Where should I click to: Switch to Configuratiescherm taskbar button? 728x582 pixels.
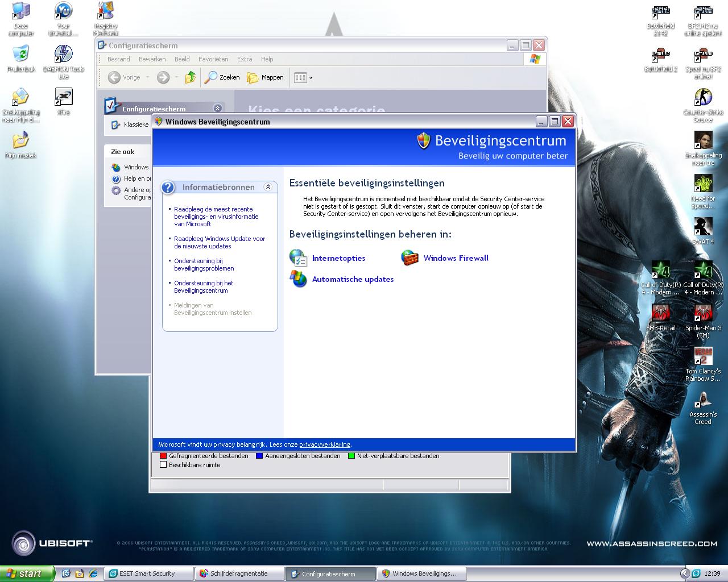(330, 573)
